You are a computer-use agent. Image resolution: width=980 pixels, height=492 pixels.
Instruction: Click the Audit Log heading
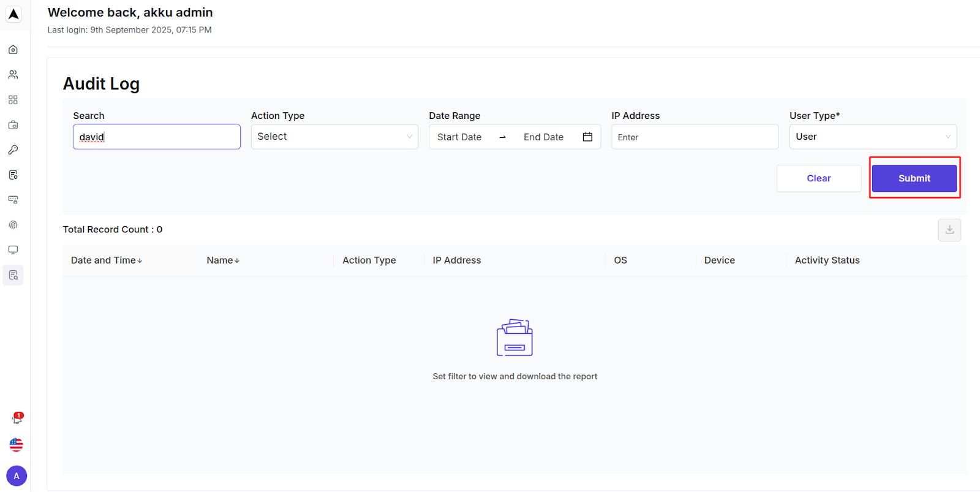pyautogui.click(x=102, y=84)
